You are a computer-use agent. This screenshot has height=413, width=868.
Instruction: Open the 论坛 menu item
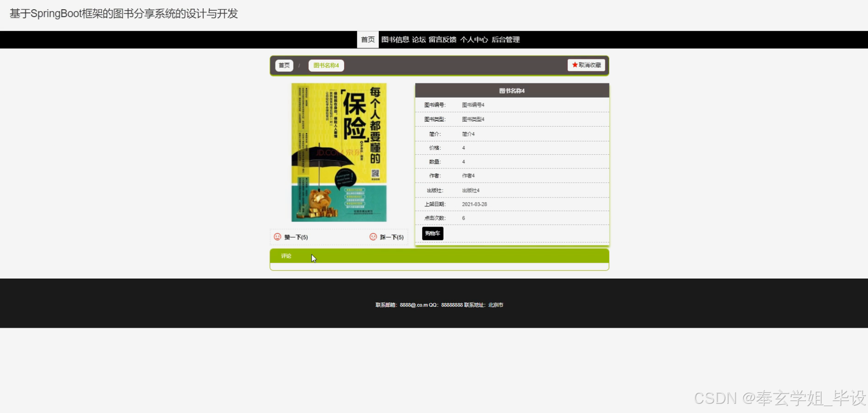(419, 40)
